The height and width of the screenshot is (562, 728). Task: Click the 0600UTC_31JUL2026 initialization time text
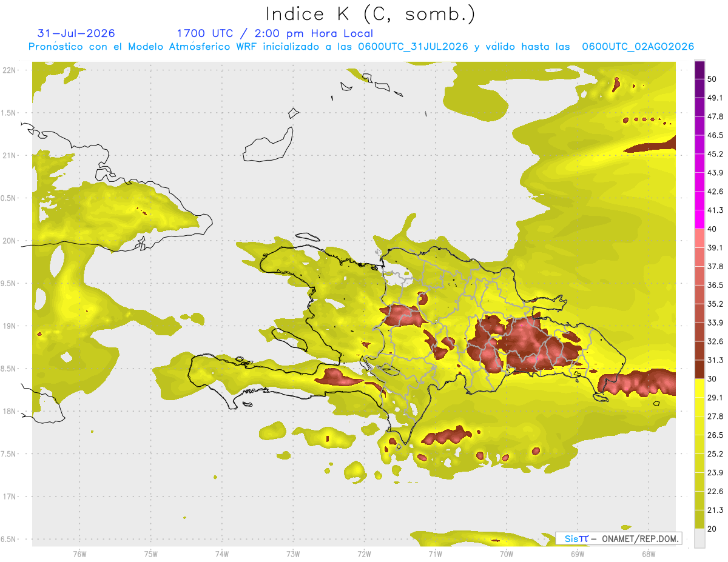tap(413, 47)
